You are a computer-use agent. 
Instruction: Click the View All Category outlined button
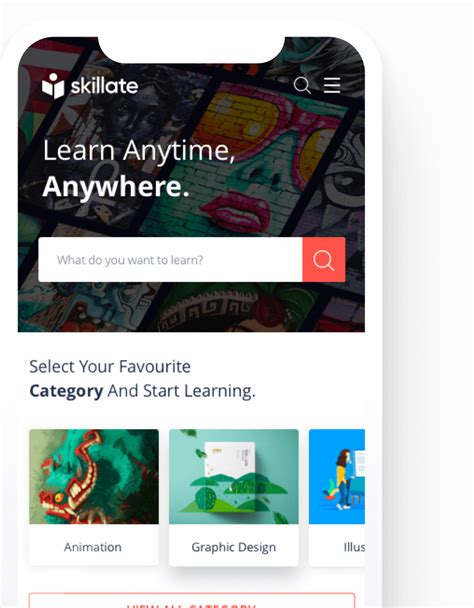(x=192, y=600)
